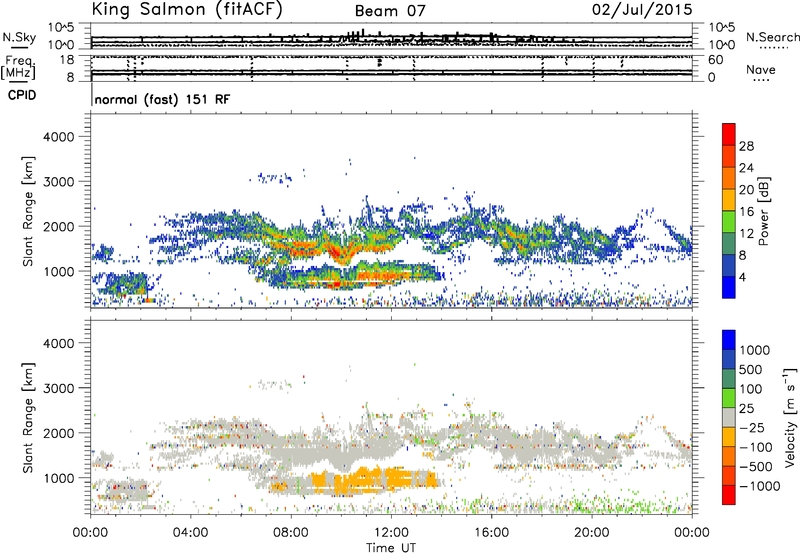The width and height of the screenshot is (800, 554).
Task: Click the 00:00 tick label at left
Action: point(90,533)
